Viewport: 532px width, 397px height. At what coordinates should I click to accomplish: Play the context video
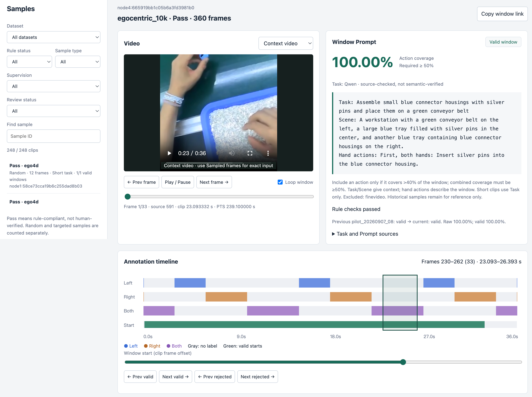[169, 153]
